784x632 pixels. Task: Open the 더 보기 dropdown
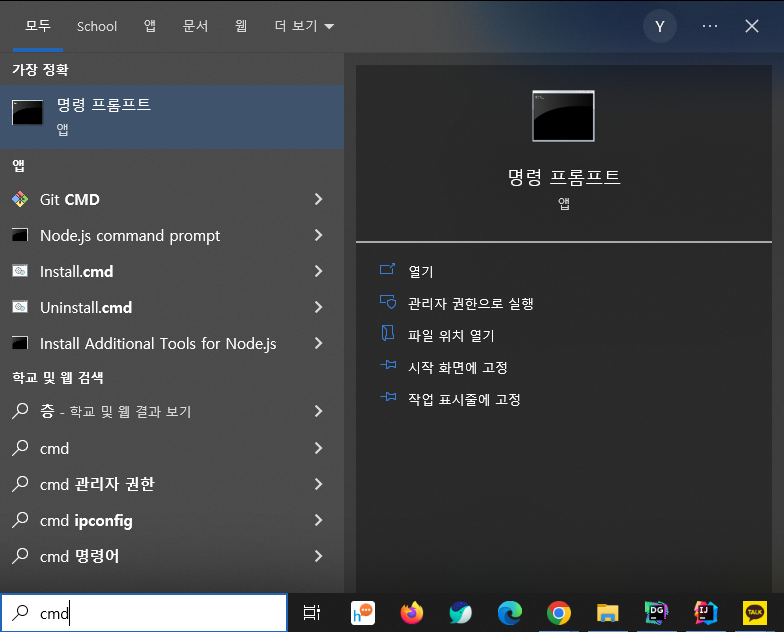304,26
